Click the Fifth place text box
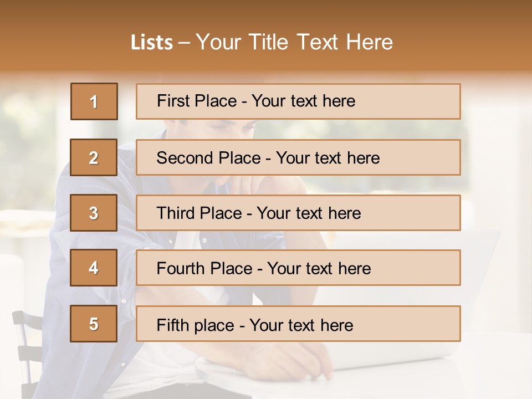This screenshot has height=399, width=532. point(298,324)
